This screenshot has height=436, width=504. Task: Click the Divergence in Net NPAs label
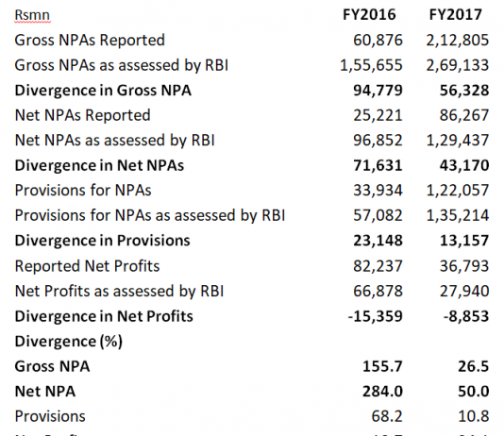point(99,166)
